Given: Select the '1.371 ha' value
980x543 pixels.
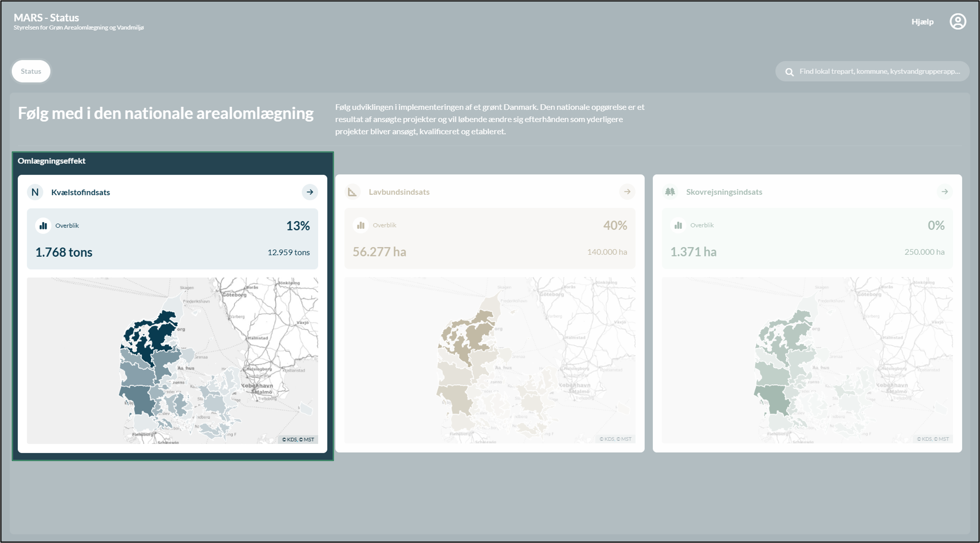Looking at the screenshot, I should point(693,252).
